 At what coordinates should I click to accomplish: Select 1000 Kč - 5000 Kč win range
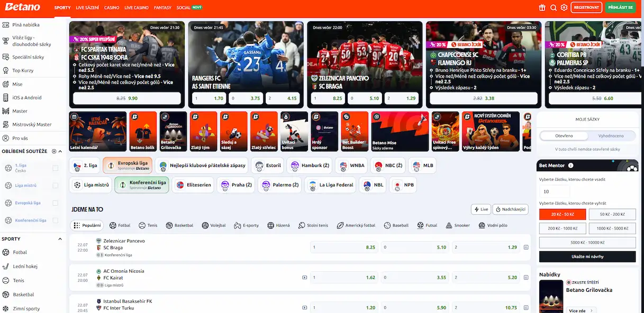(612, 228)
